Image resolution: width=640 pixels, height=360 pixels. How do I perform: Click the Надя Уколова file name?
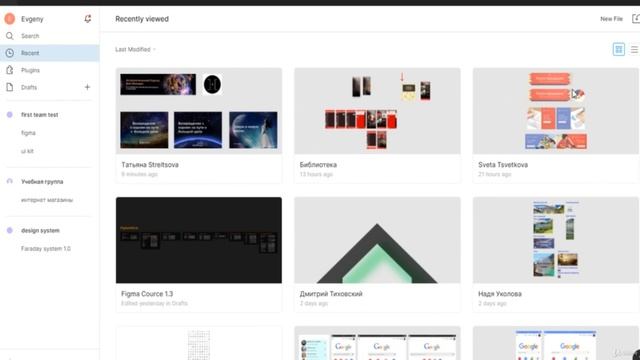click(500, 294)
